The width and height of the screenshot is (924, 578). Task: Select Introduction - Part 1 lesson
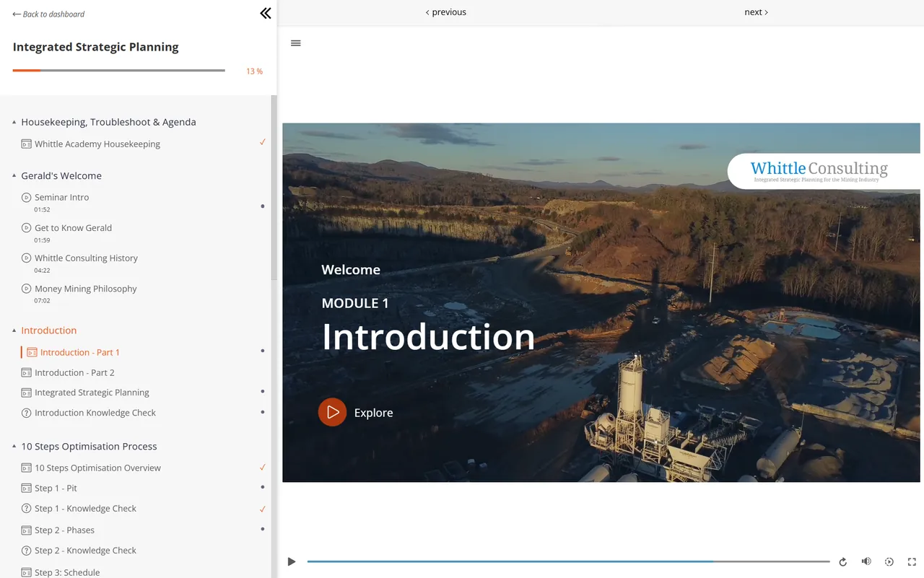click(x=80, y=352)
